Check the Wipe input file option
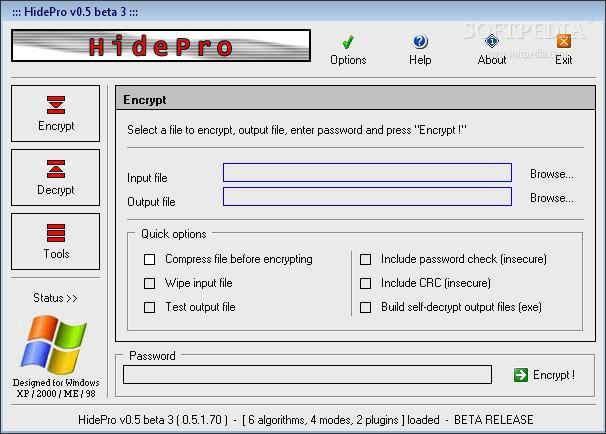 (x=150, y=283)
